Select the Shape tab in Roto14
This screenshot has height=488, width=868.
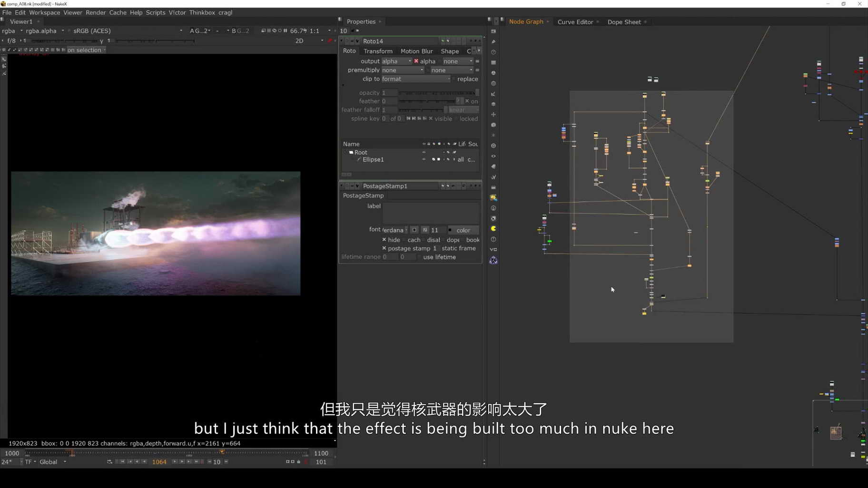coord(450,51)
